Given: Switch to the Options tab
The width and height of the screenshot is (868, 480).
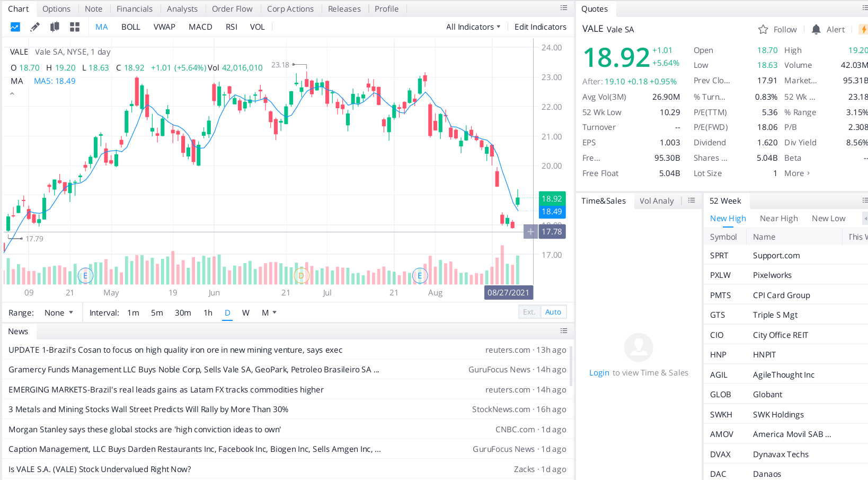Looking at the screenshot, I should tap(56, 9).
